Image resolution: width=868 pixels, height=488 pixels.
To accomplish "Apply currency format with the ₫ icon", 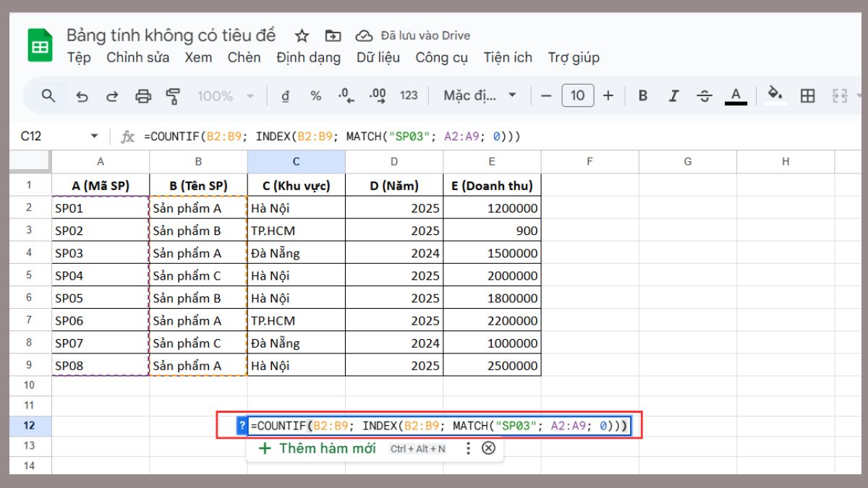I will (286, 95).
